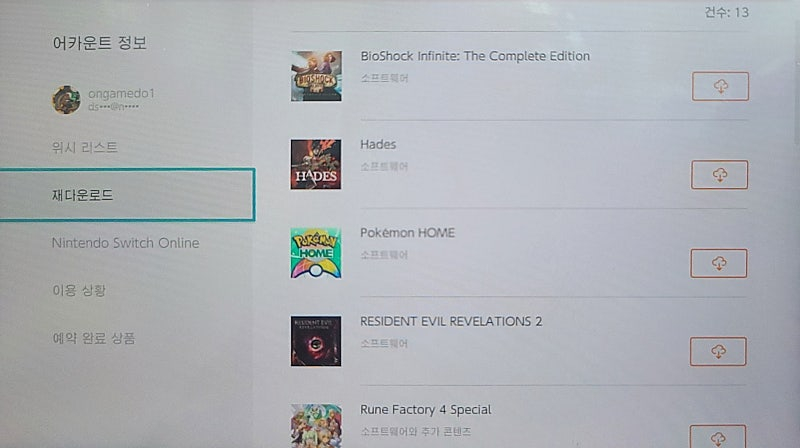Open the 위시 리스트 menu item
This screenshot has height=448, width=800.
[85, 147]
